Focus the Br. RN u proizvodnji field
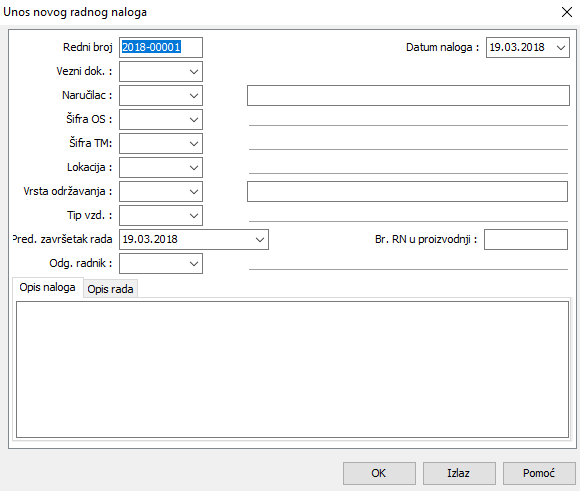The image size is (580, 491). pyautogui.click(x=526, y=239)
